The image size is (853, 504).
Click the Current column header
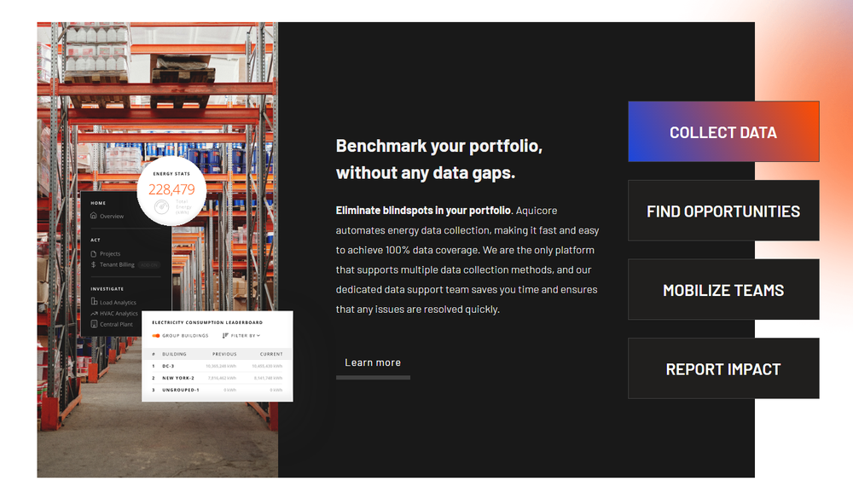point(271,353)
